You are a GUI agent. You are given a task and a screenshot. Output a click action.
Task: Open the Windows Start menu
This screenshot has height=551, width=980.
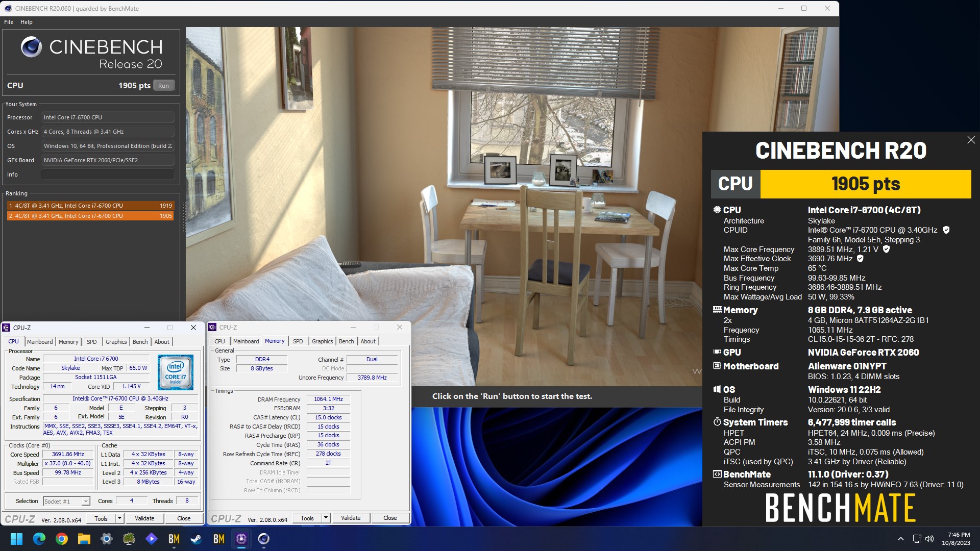click(16, 539)
